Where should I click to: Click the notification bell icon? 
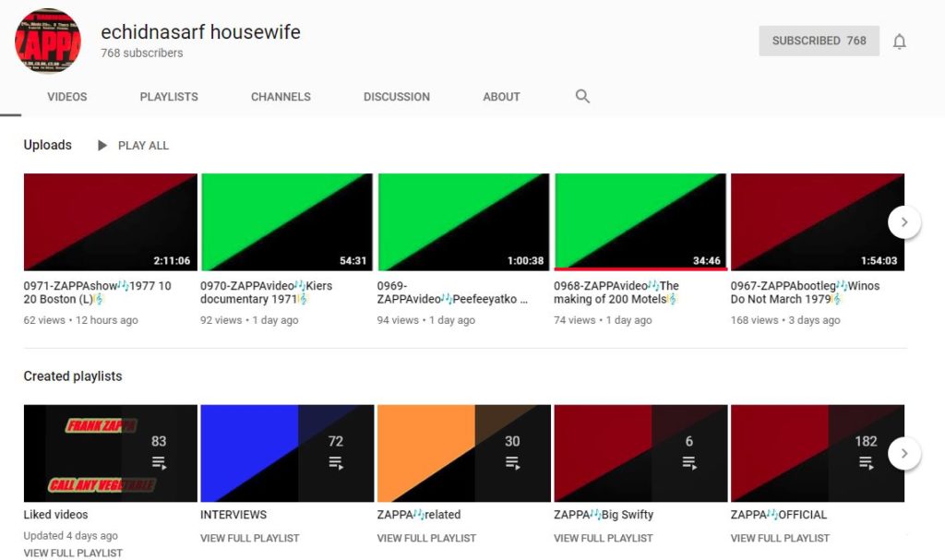click(x=899, y=41)
